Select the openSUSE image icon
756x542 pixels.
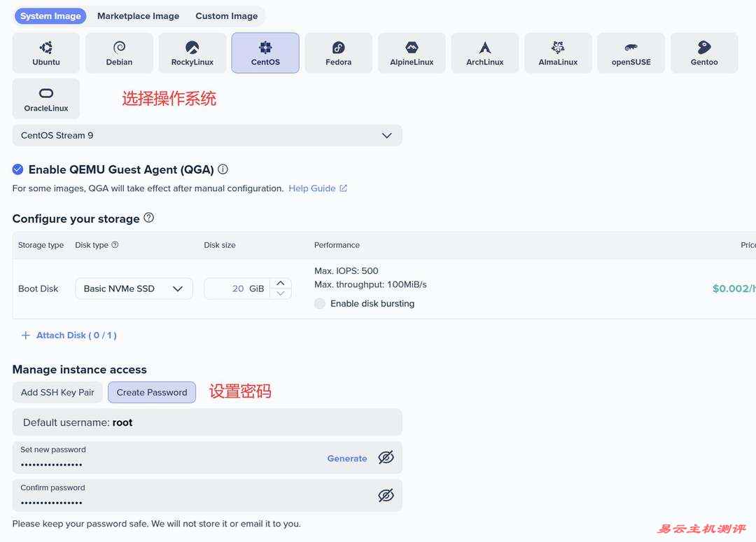tap(631, 52)
